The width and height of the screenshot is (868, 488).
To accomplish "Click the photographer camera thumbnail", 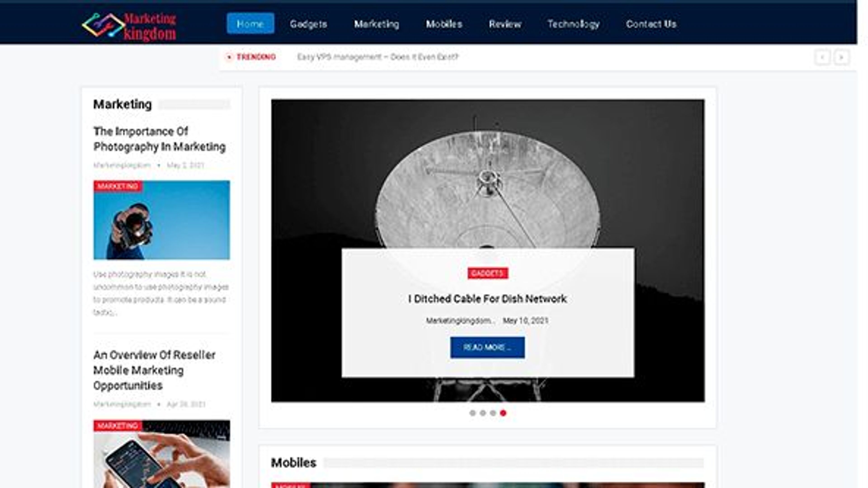I will pos(162,220).
